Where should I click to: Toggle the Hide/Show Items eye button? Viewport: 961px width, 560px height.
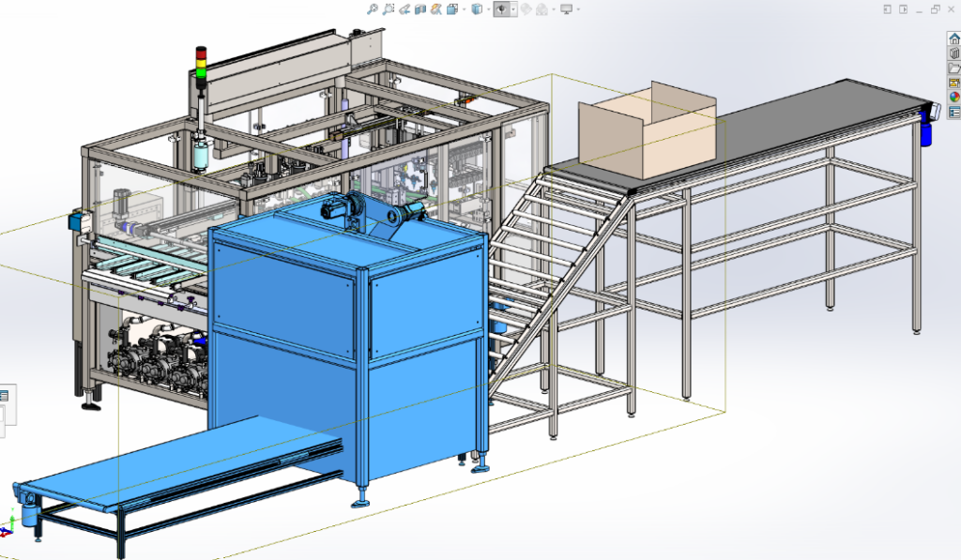click(502, 9)
